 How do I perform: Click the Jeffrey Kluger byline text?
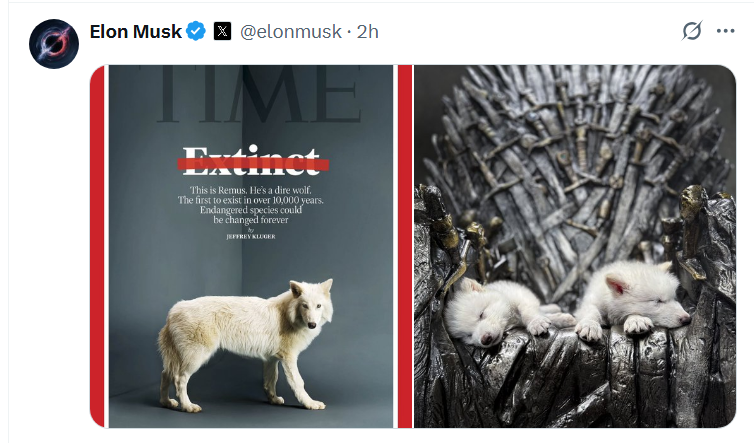(251, 237)
